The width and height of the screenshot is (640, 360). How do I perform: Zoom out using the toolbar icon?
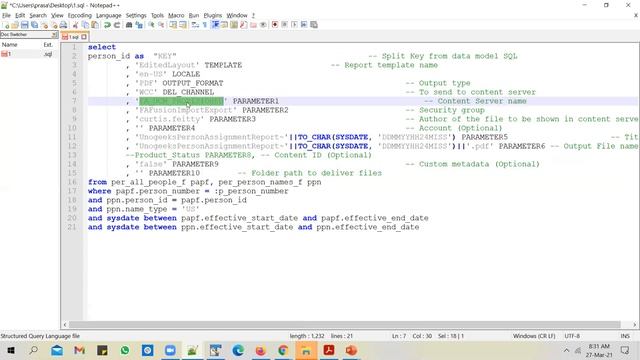coord(161,25)
